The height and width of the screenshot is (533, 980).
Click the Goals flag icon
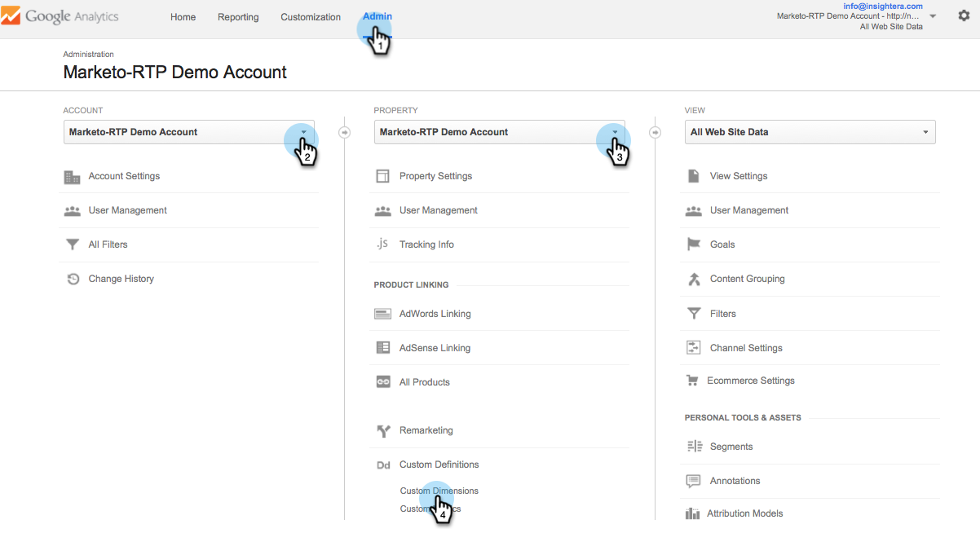694,244
